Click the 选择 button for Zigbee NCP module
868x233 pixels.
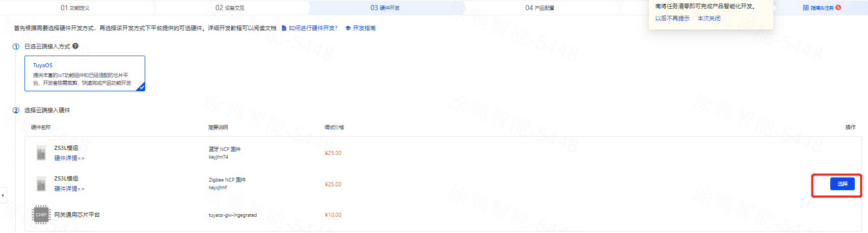pyautogui.click(x=843, y=184)
